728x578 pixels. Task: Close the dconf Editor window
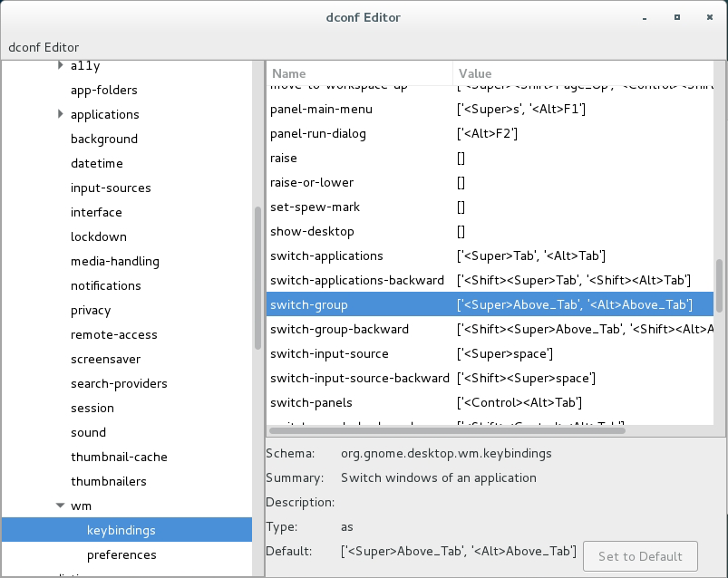708,17
